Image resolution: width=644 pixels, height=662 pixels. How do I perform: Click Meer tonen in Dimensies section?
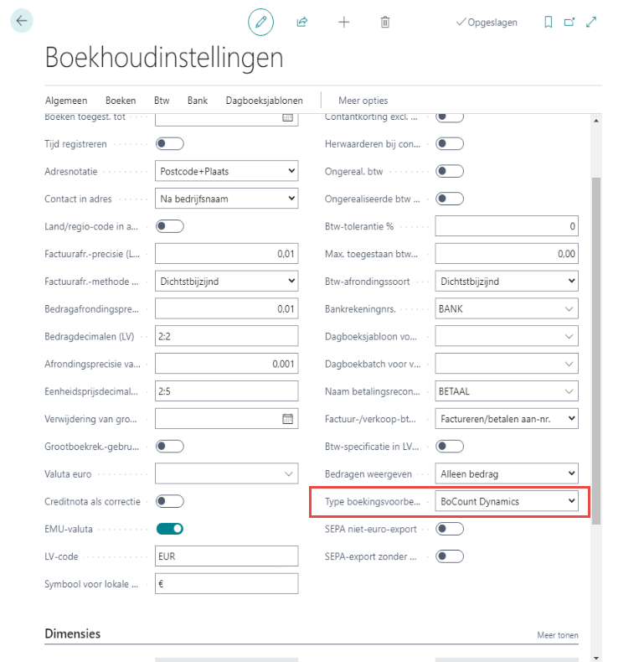pyautogui.click(x=557, y=635)
